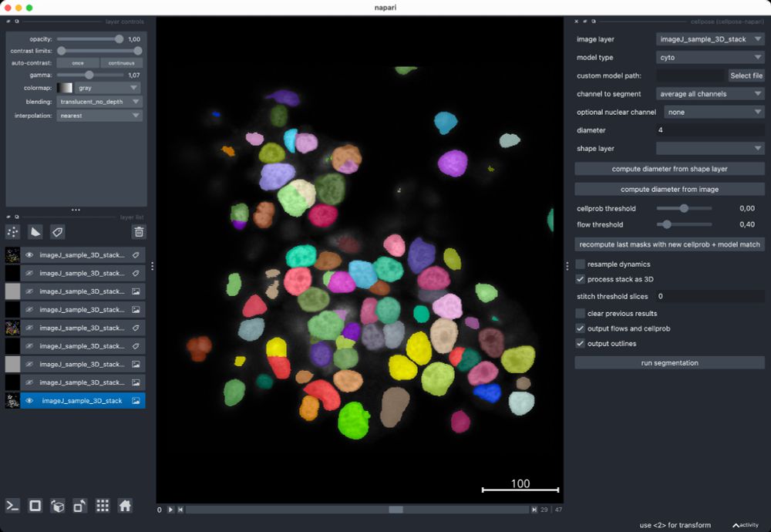Create a new shapes layer
This screenshot has width=771, height=532.
tap(35, 231)
